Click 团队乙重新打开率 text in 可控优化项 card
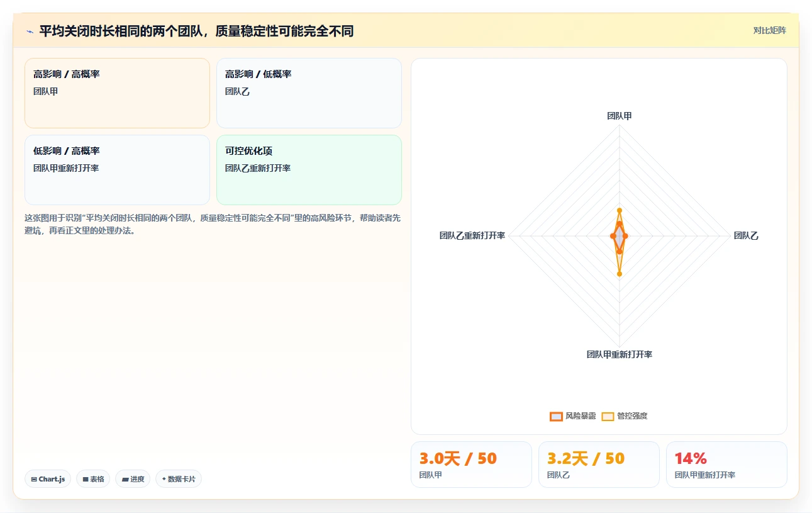812x513 pixels. pyautogui.click(x=258, y=168)
